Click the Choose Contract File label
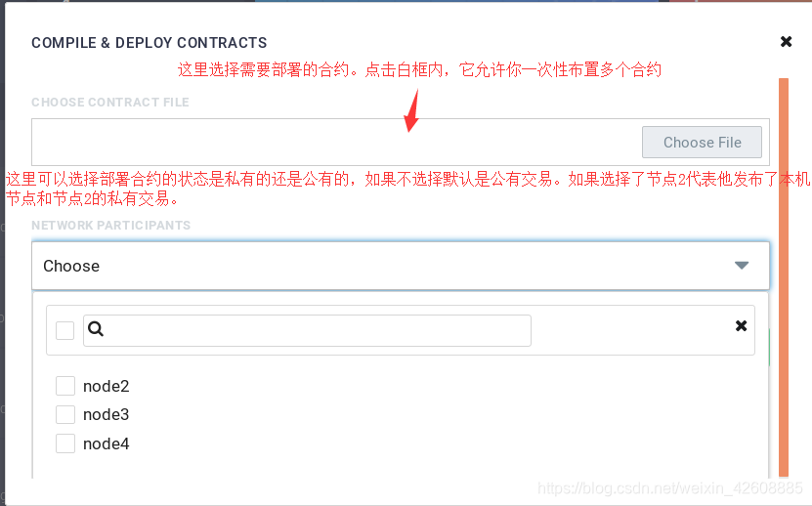The image size is (812, 506). pyautogui.click(x=109, y=102)
